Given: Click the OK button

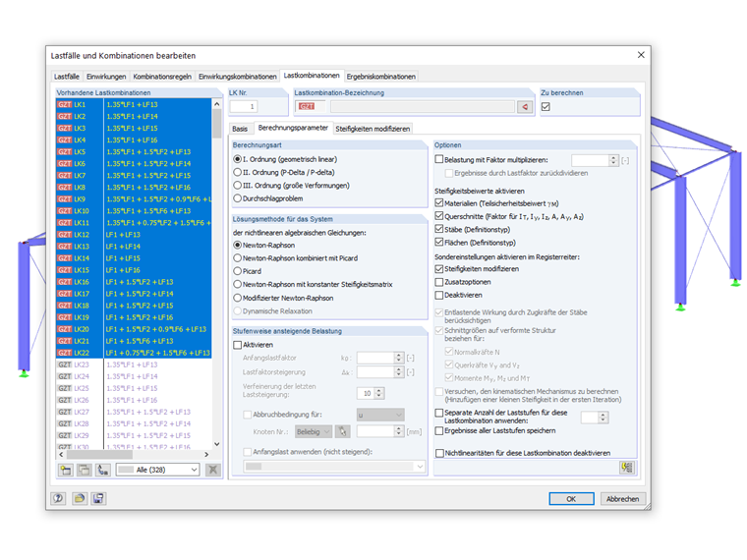Looking at the screenshot, I should [x=571, y=498].
